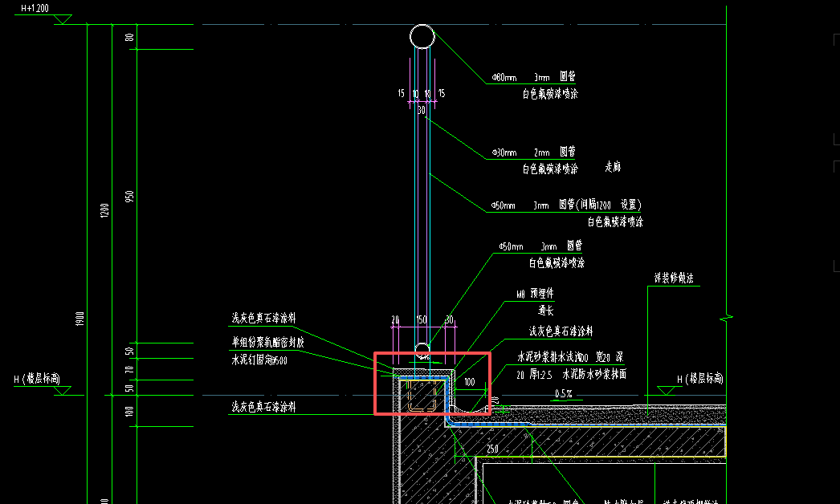Click the "通长" text
Screen dimensions: 840x504
pos(546,310)
